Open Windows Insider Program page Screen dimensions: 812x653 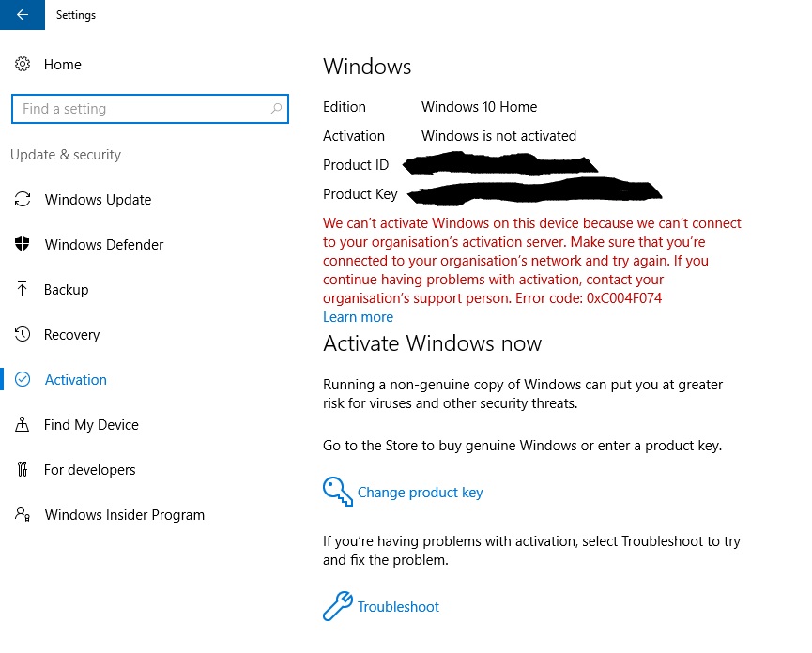click(125, 515)
